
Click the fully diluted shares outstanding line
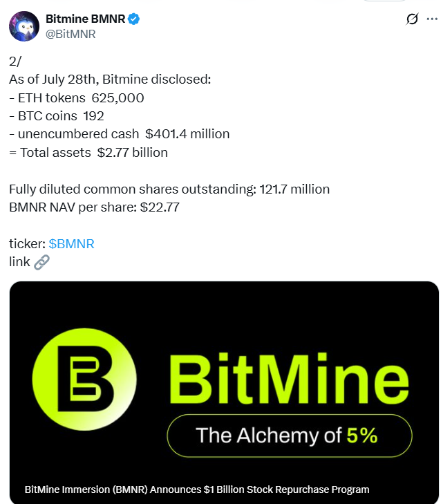[x=169, y=189]
